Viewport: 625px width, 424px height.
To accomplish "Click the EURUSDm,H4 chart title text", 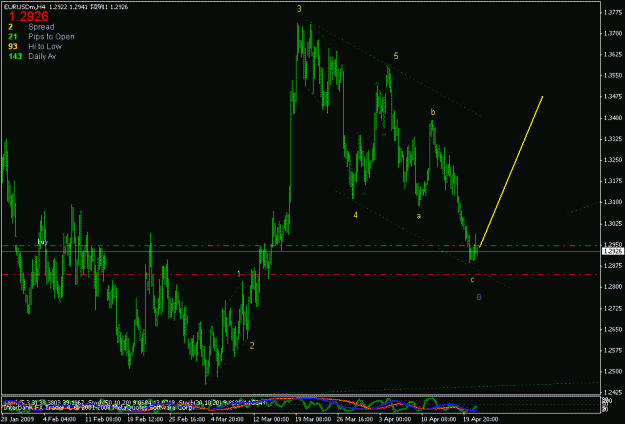I will [25, 7].
